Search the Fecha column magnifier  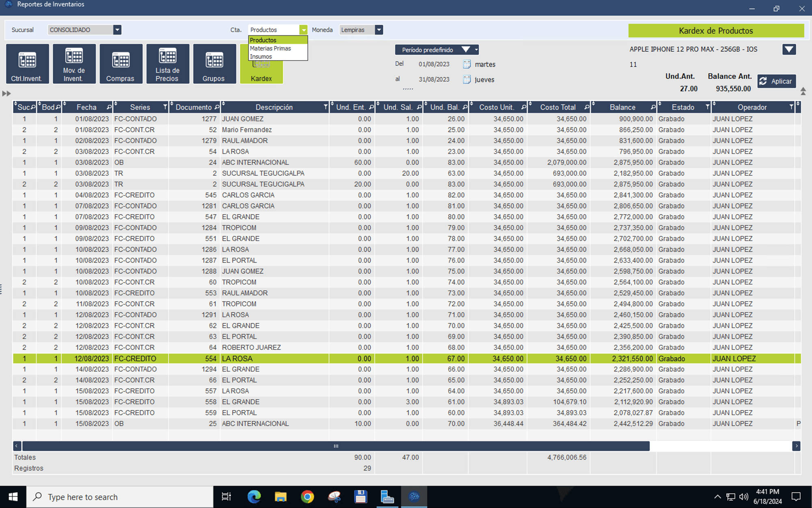(x=109, y=107)
